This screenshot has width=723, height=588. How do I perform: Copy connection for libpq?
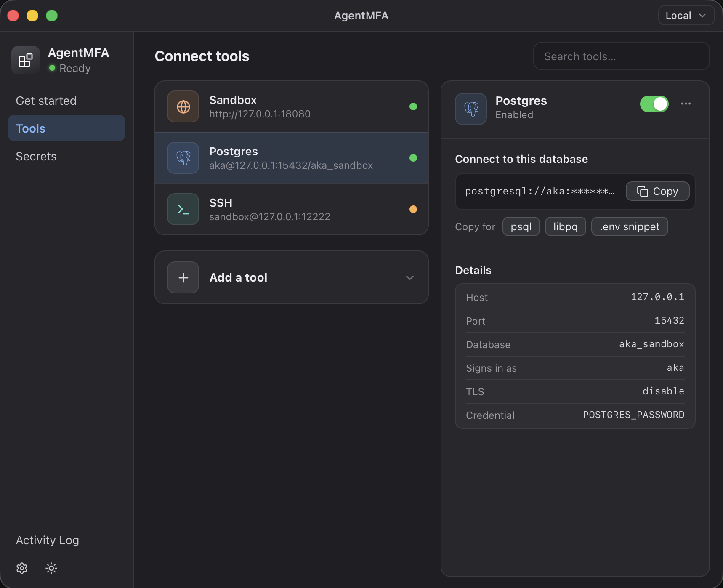(565, 226)
